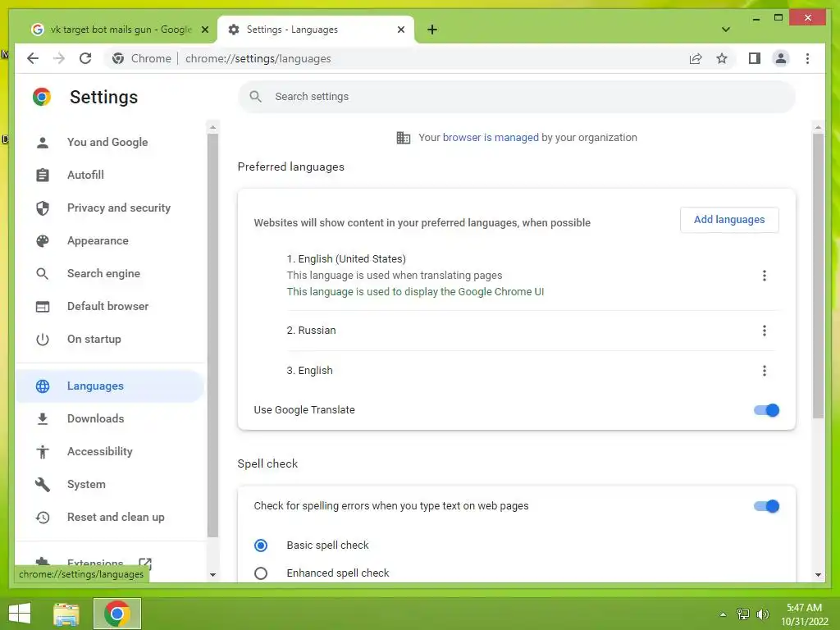Click the volume speaker tray icon
Viewport: 840px width, 630px height.
[x=762, y=614]
